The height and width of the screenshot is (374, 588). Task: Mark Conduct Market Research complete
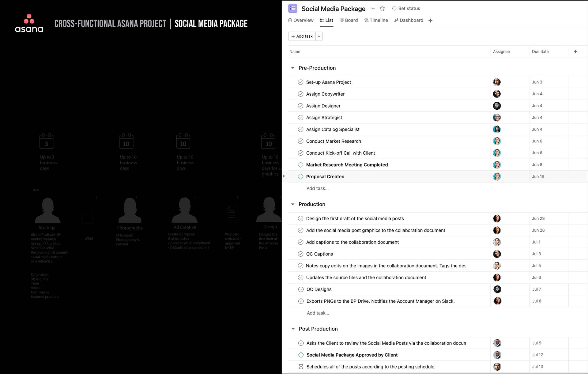pos(300,141)
